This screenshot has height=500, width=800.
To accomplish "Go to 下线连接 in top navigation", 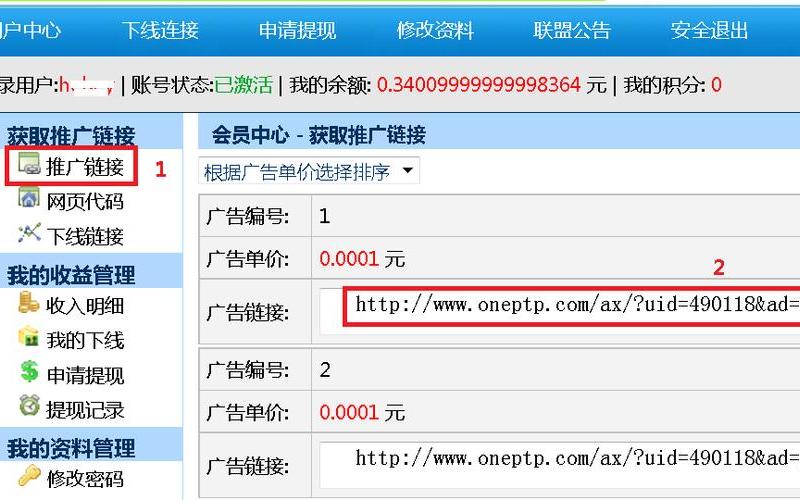I will 160,30.
